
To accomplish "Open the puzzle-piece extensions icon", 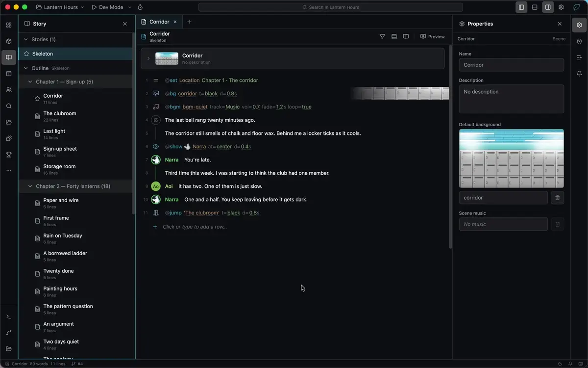I will (9, 138).
